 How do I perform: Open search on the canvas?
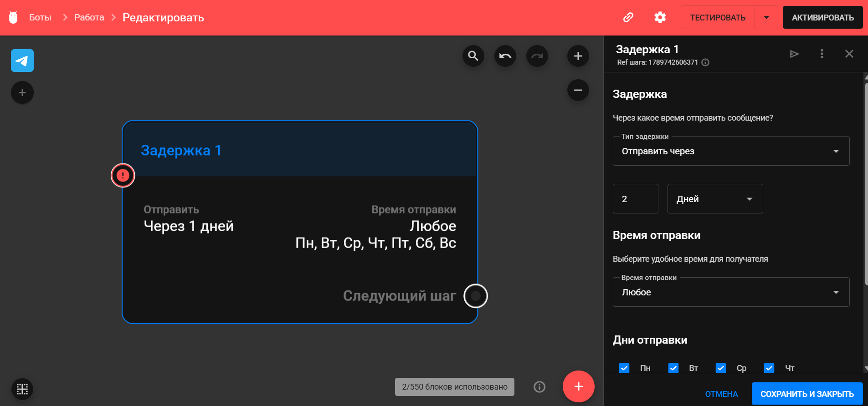[x=473, y=56]
